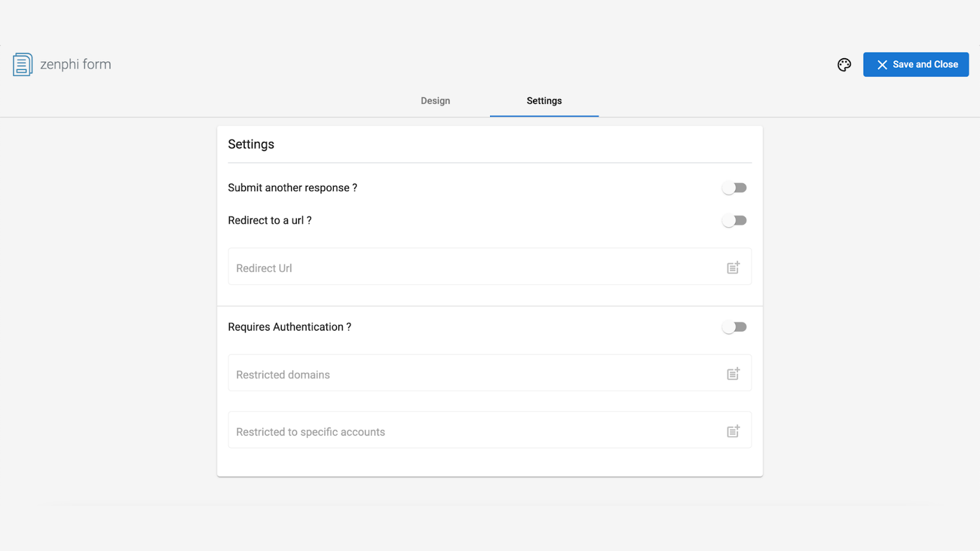Click the X icon on Save and Close
980x551 pixels.
882,65
